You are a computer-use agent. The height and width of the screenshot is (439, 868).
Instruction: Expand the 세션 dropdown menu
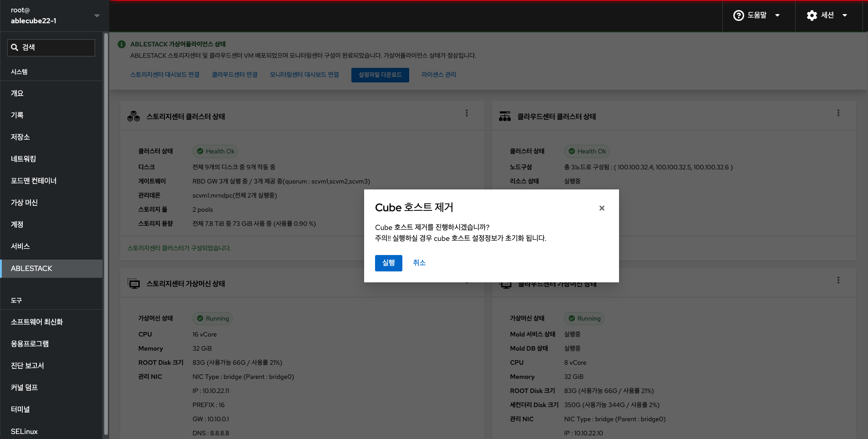845,15
